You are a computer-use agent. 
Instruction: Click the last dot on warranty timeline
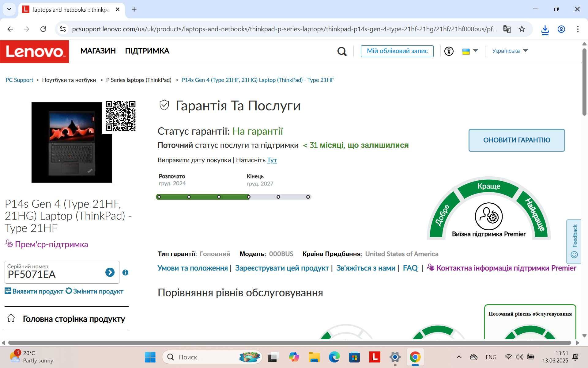[x=308, y=197]
